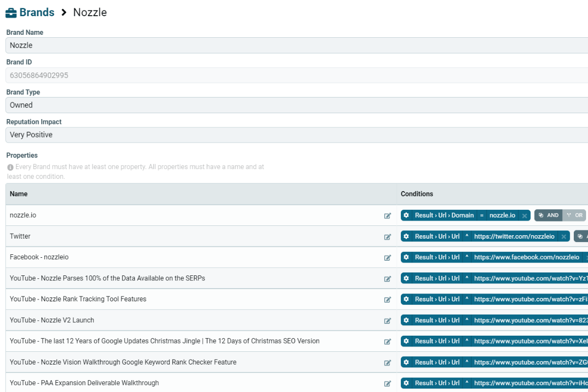Open the Brands breadcrumb link
The image size is (588, 392).
(x=37, y=13)
